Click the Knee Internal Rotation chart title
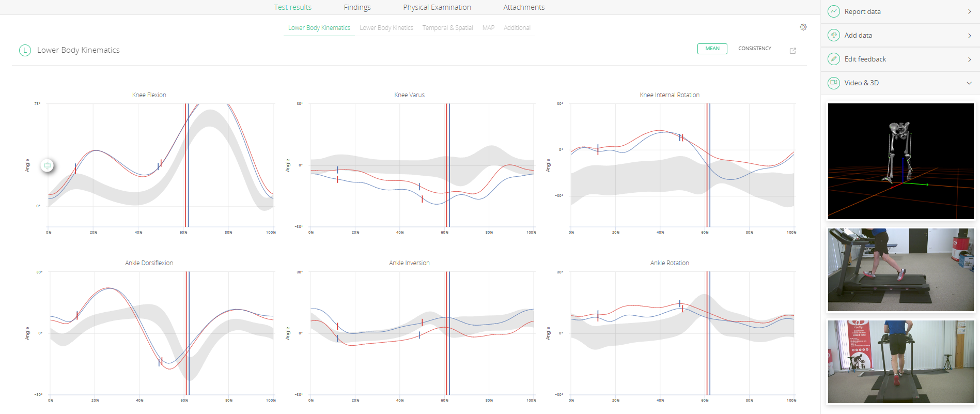This screenshot has width=980, height=414. point(670,95)
